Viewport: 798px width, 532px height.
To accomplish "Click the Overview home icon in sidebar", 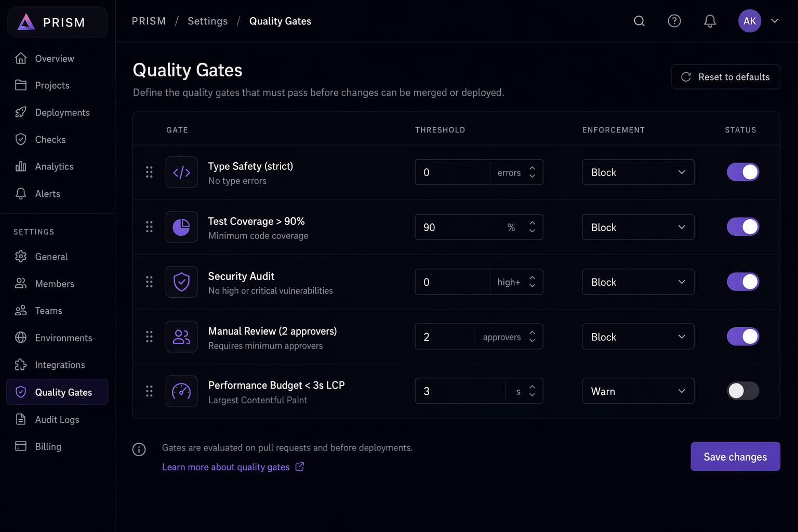I will (21, 58).
